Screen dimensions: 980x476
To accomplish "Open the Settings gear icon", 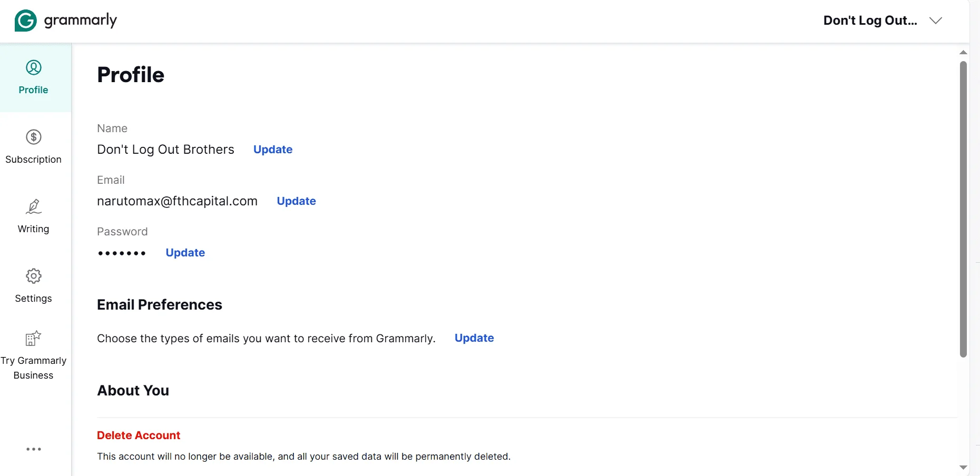I will [x=34, y=276].
